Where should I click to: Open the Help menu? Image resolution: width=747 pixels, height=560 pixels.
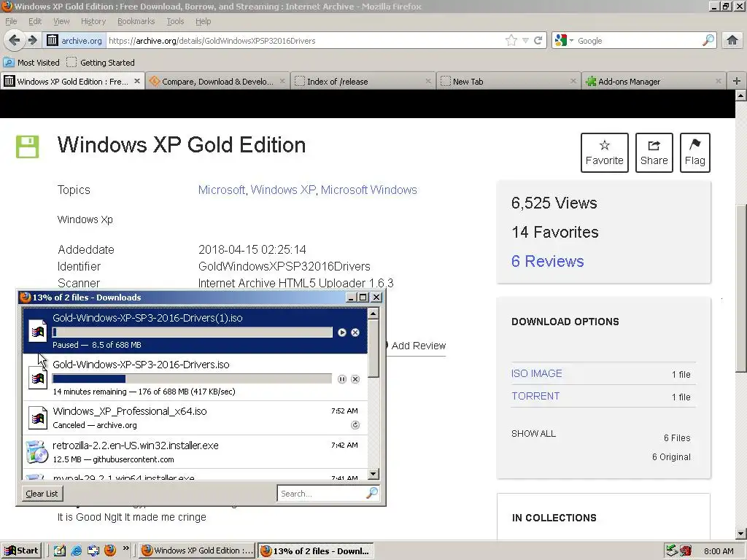(203, 21)
